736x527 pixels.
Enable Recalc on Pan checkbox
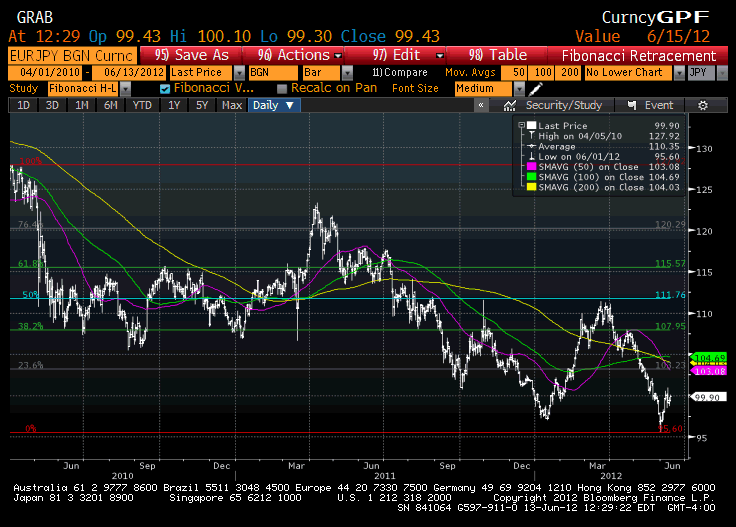[282, 88]
